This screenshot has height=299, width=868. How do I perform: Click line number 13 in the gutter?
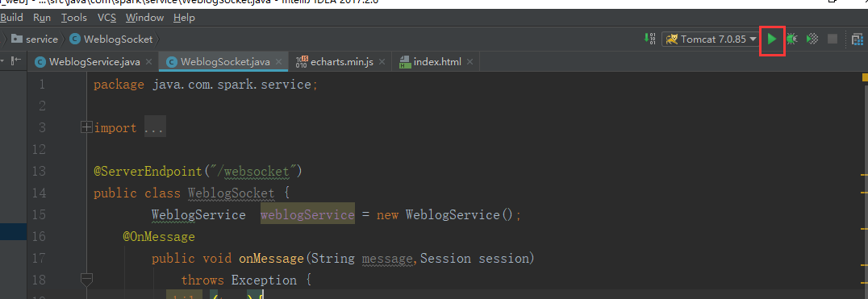tap(39, 172)
